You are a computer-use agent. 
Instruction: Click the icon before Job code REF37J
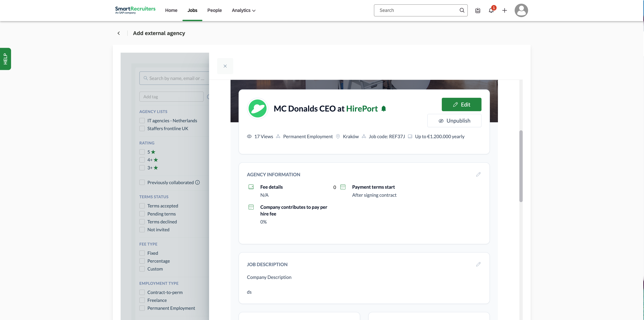[364, 136]
